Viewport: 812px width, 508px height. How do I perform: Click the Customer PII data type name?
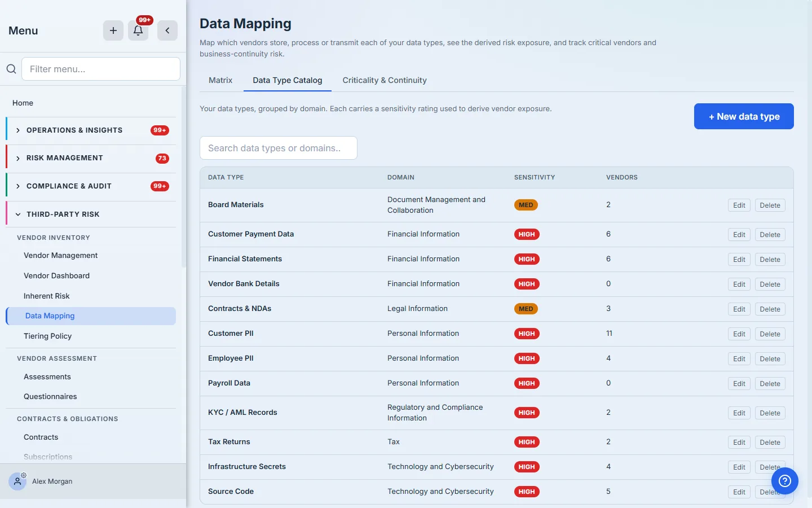tap(231, 334)
